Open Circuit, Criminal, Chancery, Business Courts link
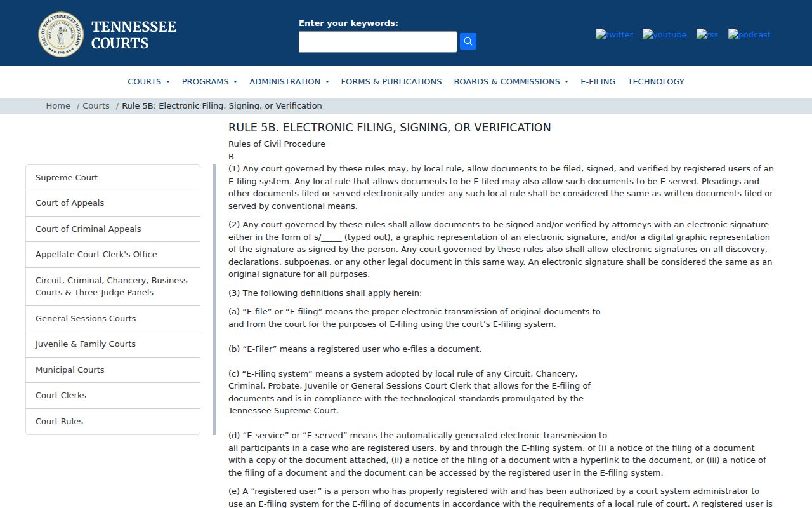This screenshot has height=508, width=812. click(x=113, y=286)
